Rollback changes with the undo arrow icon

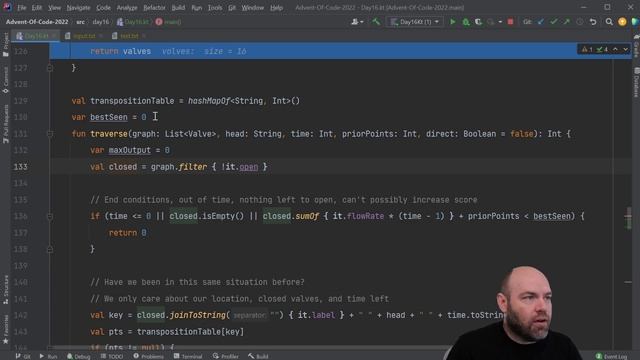(x=593, y=22)
